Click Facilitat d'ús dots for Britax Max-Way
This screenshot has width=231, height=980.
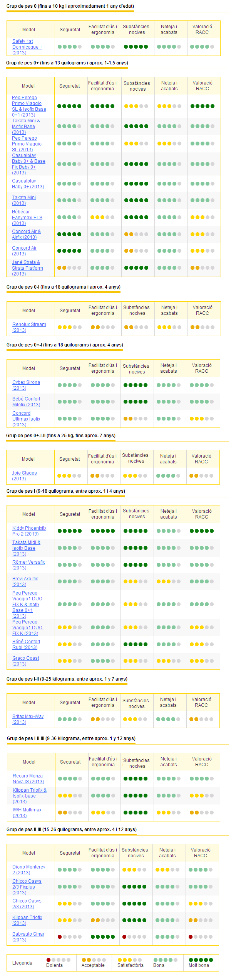tap(103, 719)
